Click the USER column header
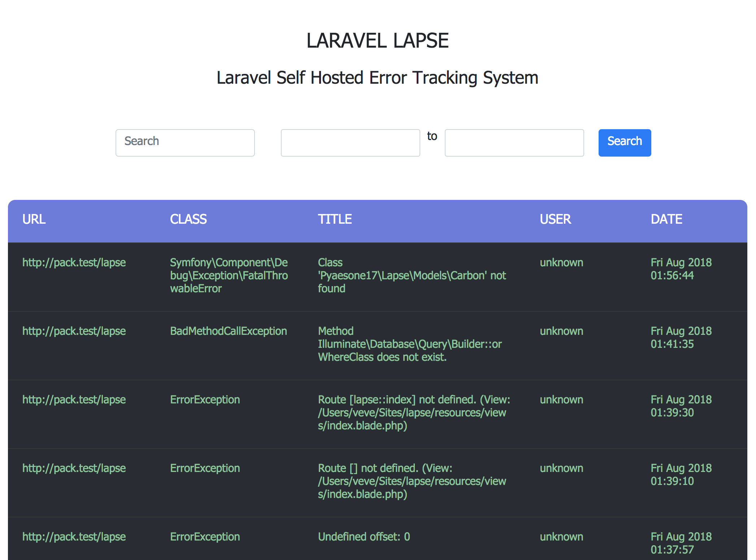Screen dimensions: 756x560 click(555, 219)
